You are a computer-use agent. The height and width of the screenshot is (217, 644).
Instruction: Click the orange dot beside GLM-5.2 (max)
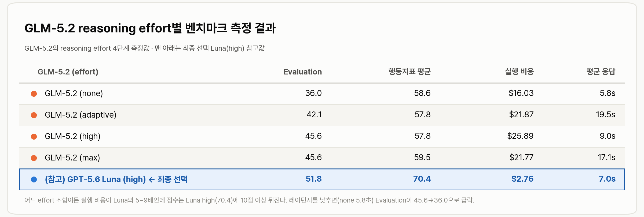coord(34,158)
